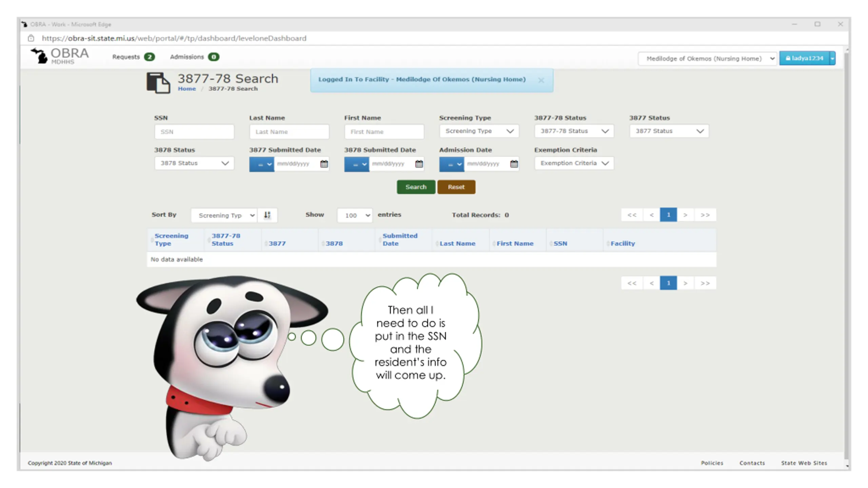Image resolution: width=868 pixels, height=488 pixels.
Task: Open calendar for 3878 Submitted Date
Action: pyautogui.click(x=419, y=164)
